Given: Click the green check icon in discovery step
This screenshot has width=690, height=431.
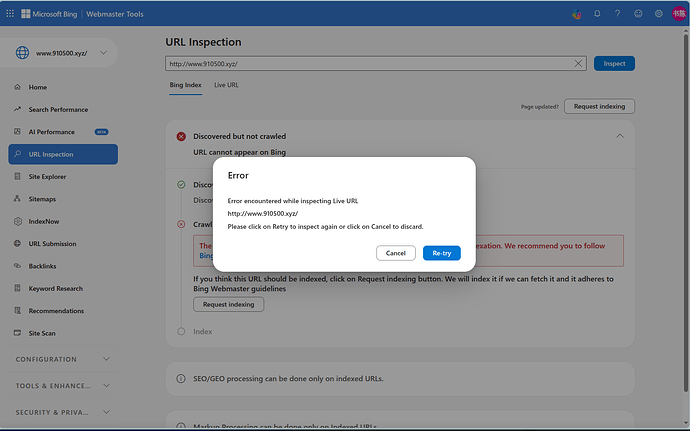Looking at the screenshot, I should pos(181,184).
